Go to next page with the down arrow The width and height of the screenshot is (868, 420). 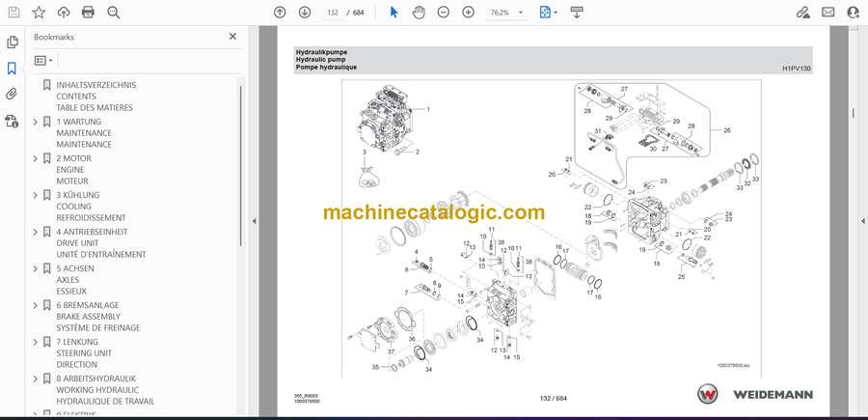pos(305,13)
